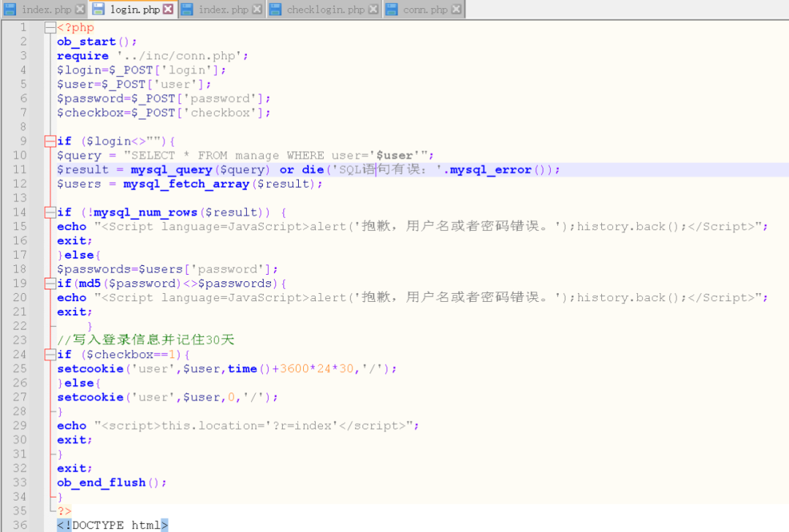Viewport: 789px width, 532px height.
Task: Click mysql_num_rows on line 14
Action: point(145,213)
